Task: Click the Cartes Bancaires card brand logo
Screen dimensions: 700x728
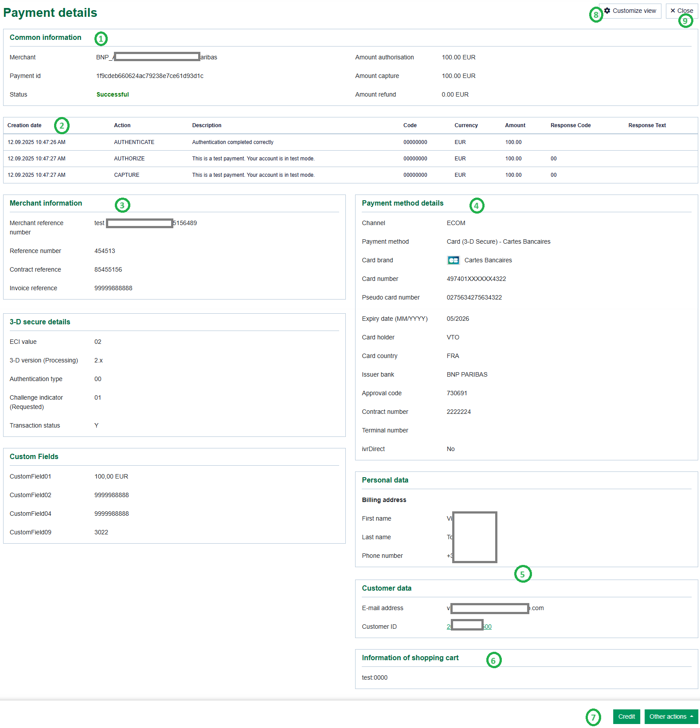Action: 453,261
